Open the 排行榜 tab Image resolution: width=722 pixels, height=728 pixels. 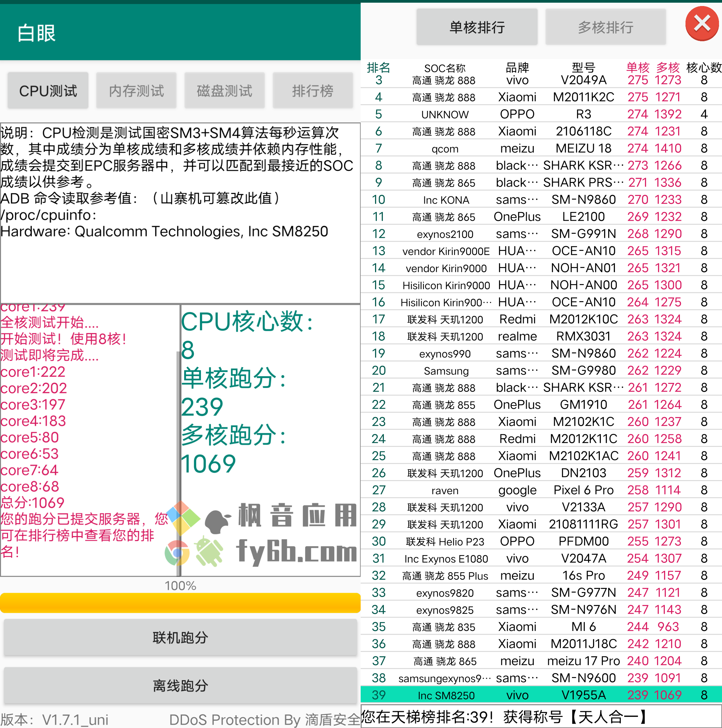point(312,91)
